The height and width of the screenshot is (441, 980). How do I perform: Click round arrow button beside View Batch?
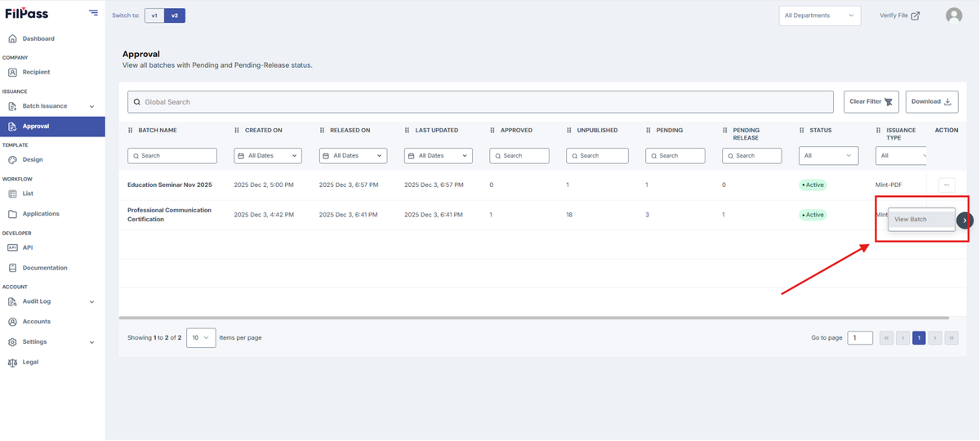[x=964, y=220]
